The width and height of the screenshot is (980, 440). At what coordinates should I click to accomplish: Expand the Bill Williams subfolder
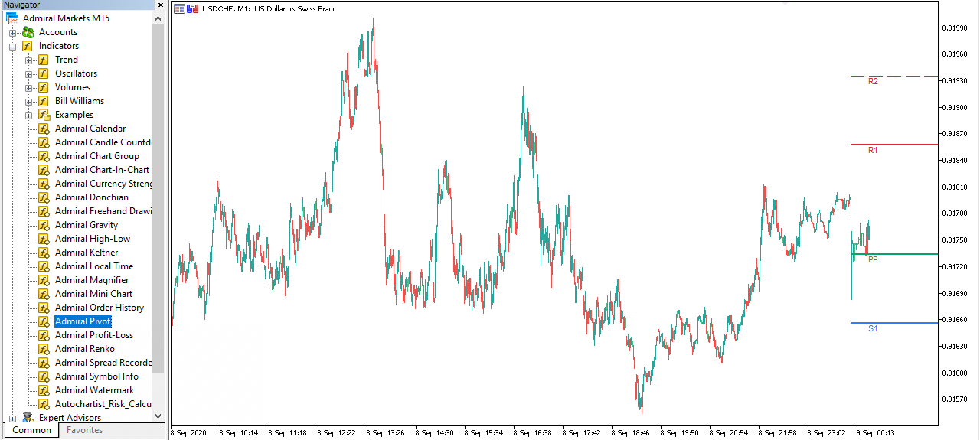pos(29,101)
